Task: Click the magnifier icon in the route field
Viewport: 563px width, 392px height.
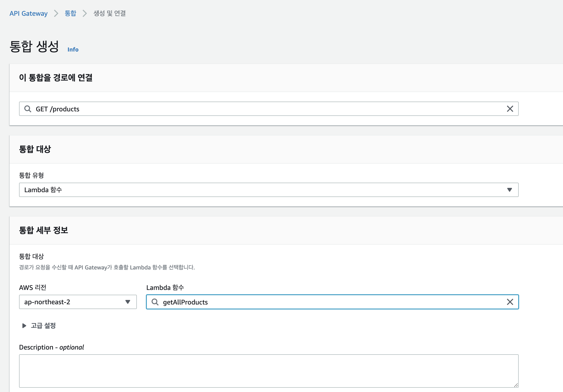Action: 27,109
